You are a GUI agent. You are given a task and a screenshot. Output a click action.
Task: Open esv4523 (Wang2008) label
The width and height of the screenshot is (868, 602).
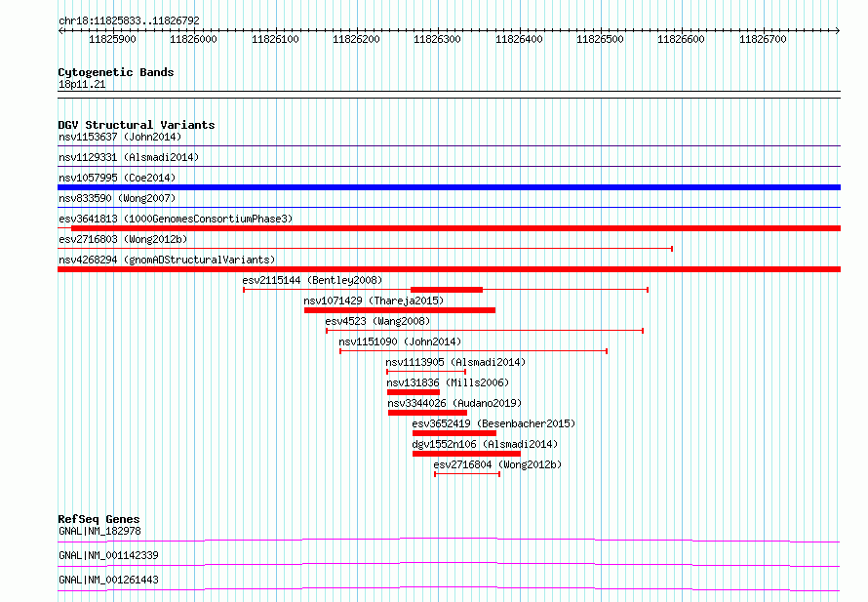click(377, 321)
